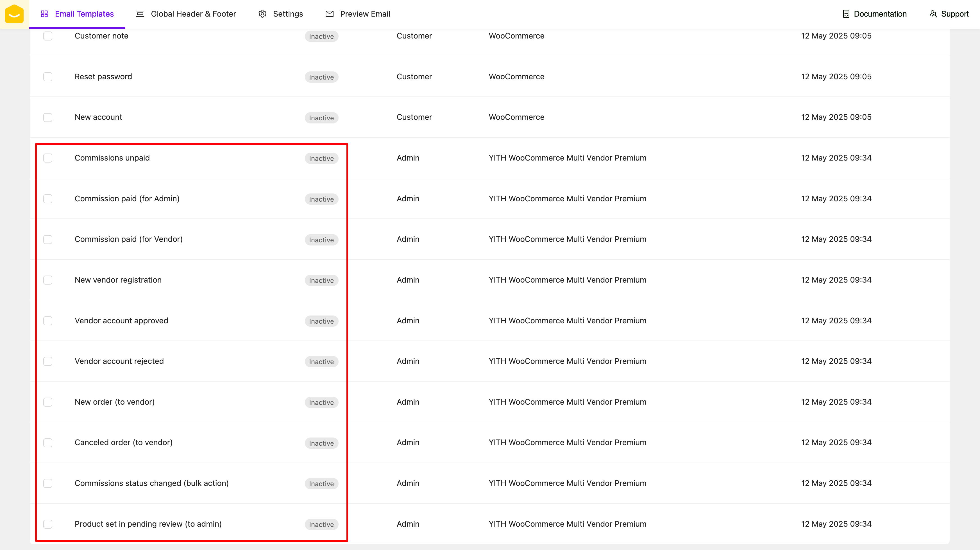This screenshot has height=550, width=980.
Task: Click the Email Templates grid icon
Action: click(44, 14)
